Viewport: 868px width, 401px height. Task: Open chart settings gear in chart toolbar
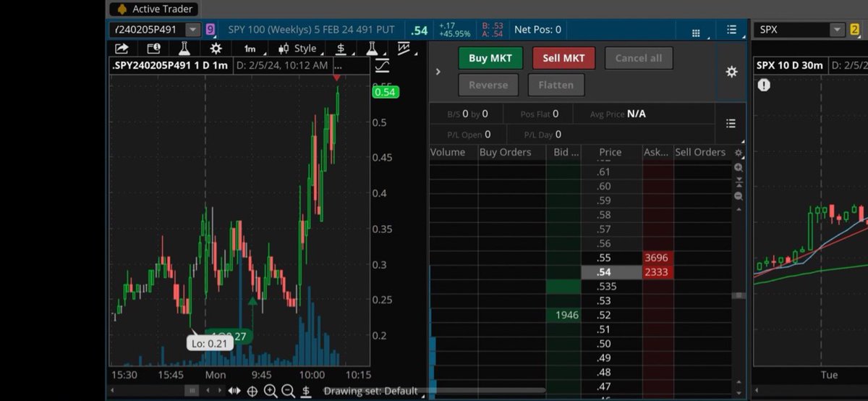[216, 48]
